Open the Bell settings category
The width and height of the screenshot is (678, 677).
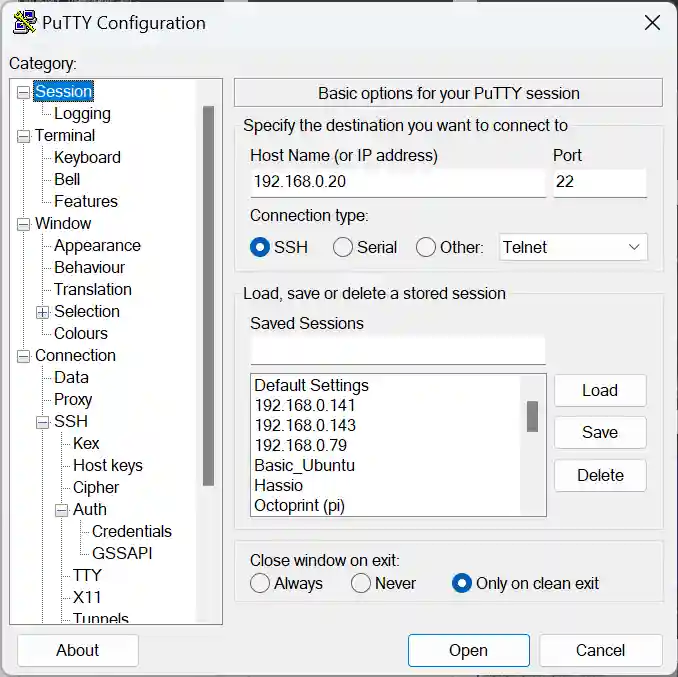(x=67, y=179)
